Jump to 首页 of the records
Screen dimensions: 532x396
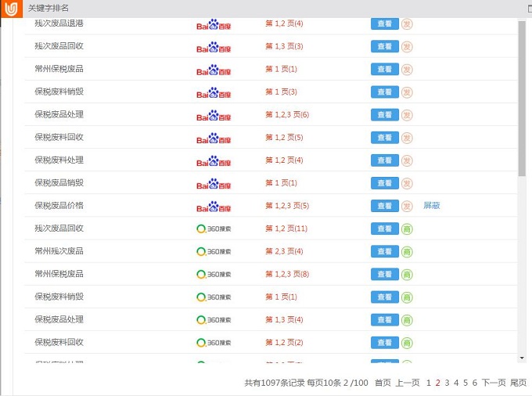click(383, 383)
